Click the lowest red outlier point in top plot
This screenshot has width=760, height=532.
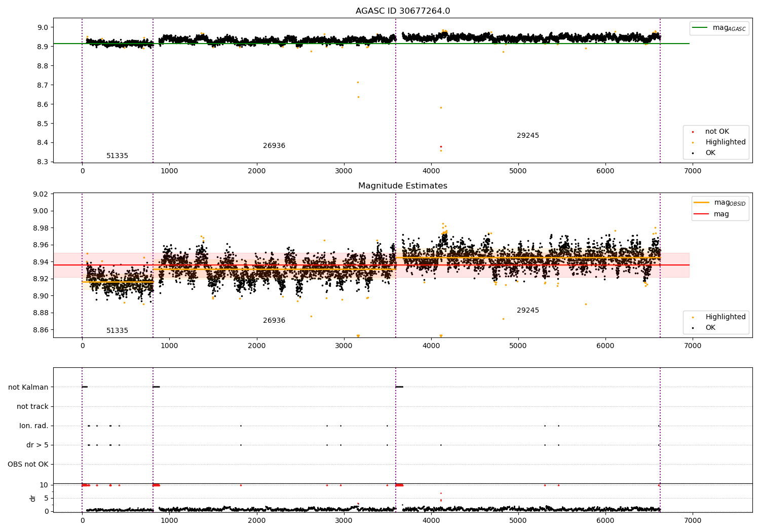coord(441,146)
